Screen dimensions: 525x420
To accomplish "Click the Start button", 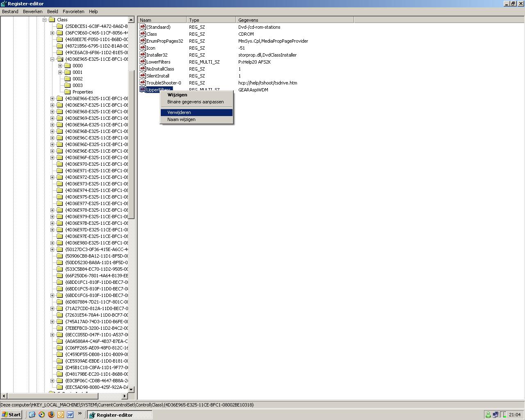I will click(11, 415).
